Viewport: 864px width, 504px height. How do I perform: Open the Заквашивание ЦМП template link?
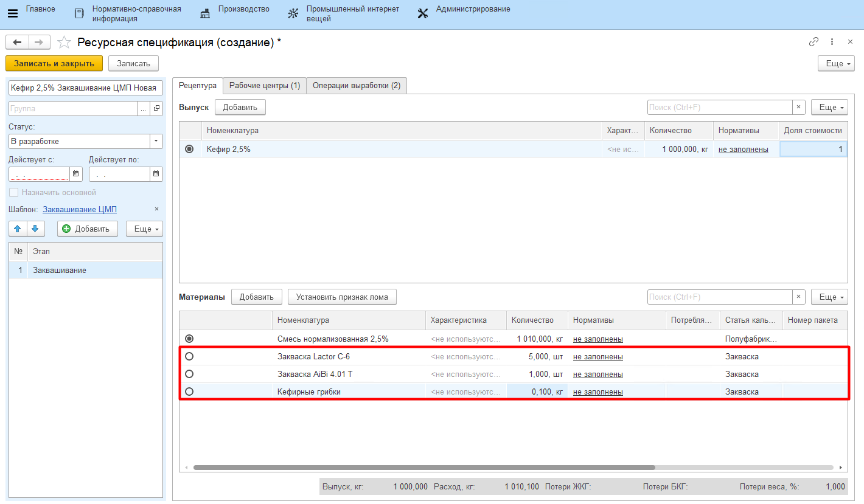pos(80,209)
